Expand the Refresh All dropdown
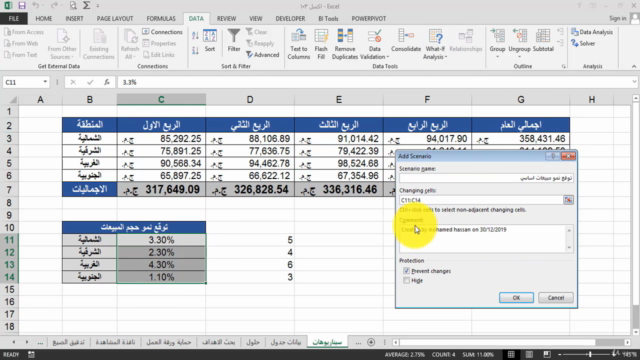Image resolution: width=640 pixels, height=360 pixels. point(130,53)
